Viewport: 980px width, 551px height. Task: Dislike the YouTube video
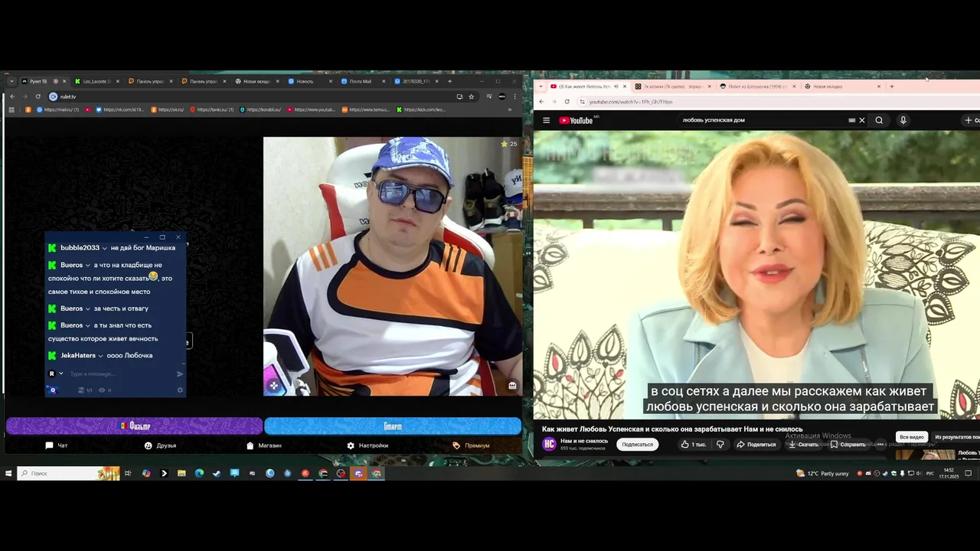click(x=720, y=445)
